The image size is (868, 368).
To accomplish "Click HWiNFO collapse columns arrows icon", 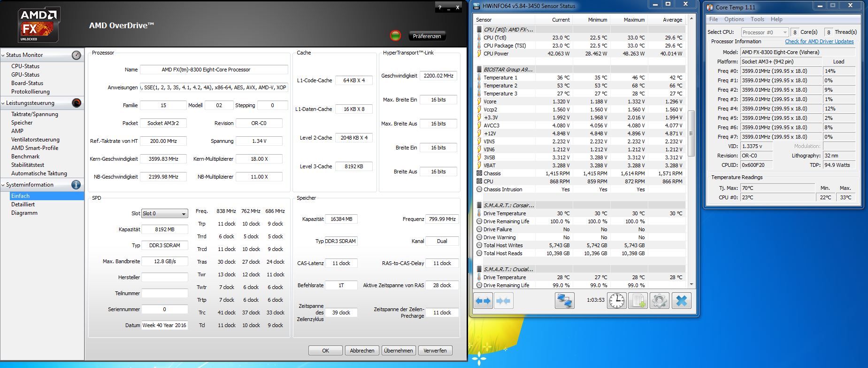I will [x=503, y=301].
